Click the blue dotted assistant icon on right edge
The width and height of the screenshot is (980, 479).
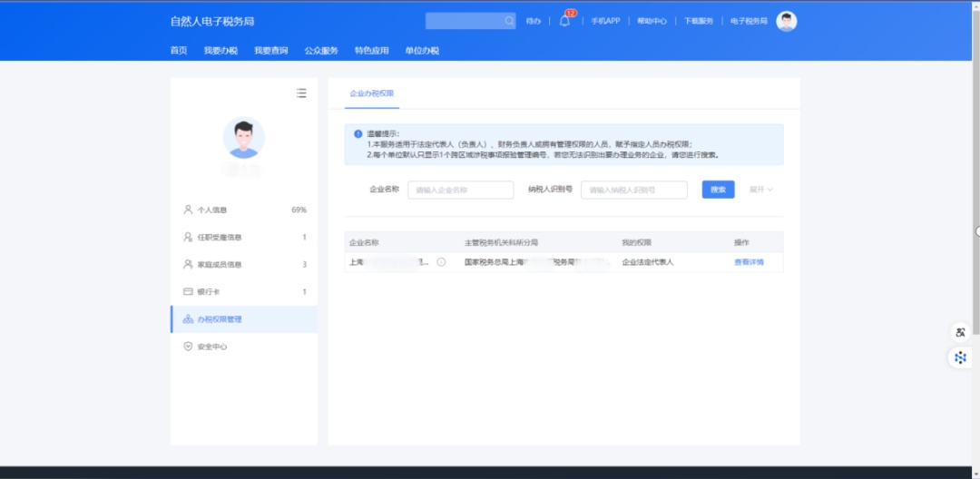tap(960, 357)
